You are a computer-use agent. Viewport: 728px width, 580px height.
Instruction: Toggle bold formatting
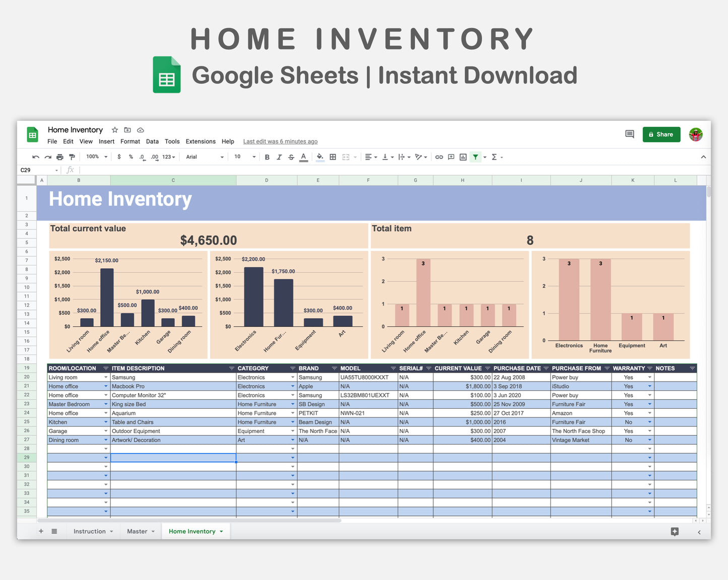coord(267,157)
